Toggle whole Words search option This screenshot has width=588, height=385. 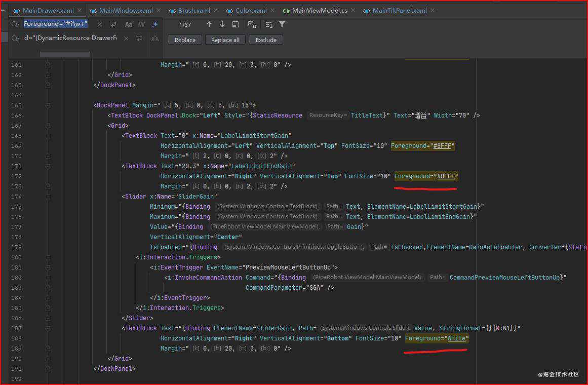[x=142, y=24]
